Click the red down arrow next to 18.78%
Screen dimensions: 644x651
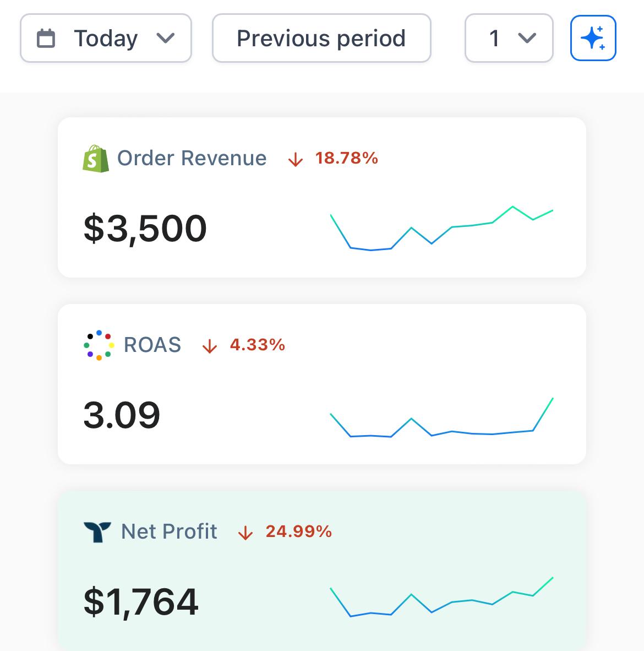pos(296,159)
